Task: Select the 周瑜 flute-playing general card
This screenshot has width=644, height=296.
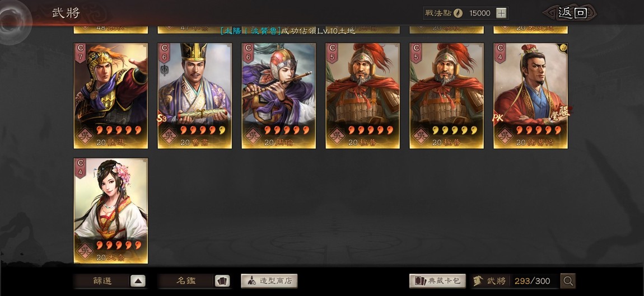Action: click(278, 96)
